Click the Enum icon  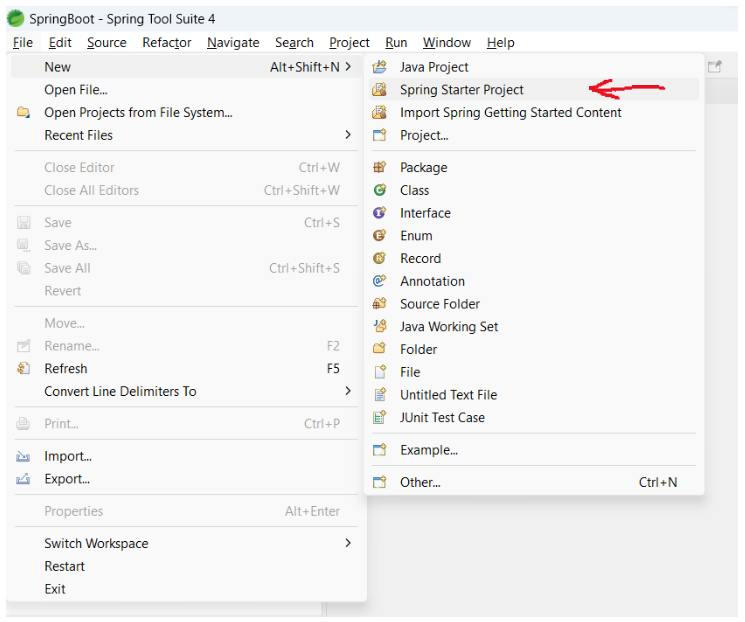(379, 235)
